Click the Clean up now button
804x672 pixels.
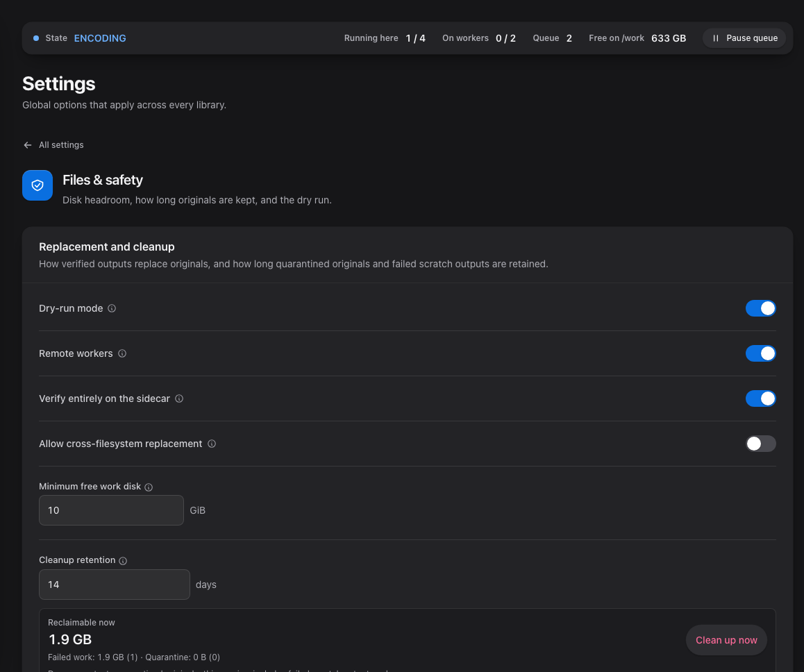point(726,639)
